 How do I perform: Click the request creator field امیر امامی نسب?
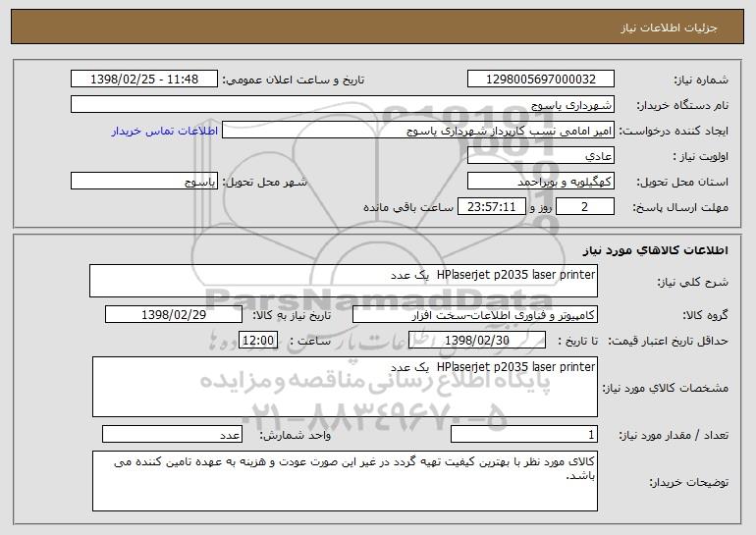point(418,131)
